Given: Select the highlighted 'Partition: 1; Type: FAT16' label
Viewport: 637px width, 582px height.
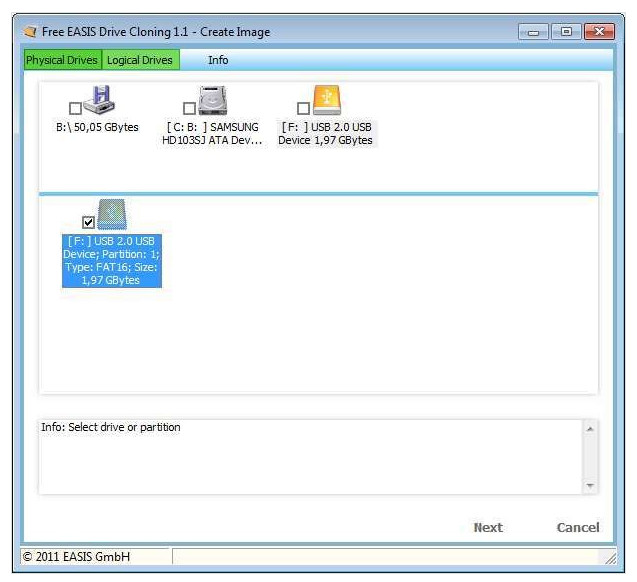Looking at the screenshot, I should pyautogui.click(x=112, y=261).
